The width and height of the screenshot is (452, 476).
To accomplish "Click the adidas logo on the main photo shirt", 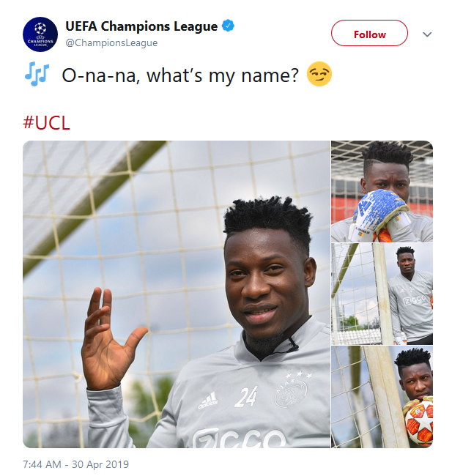I will click(x=208, y=401).
